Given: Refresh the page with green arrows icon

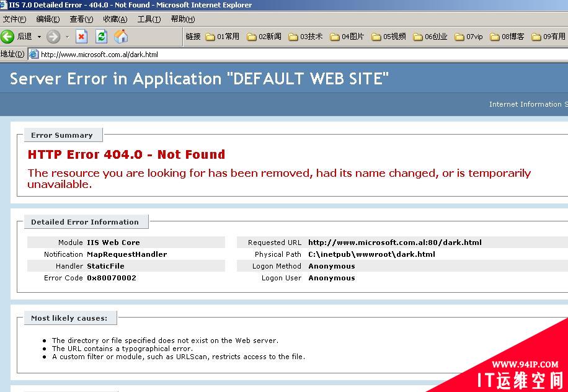Looking at the screenshot, I should coord(102,37).
